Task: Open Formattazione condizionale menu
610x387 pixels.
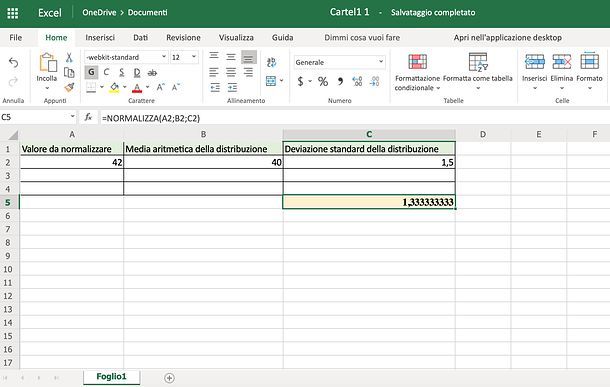Action: coord(417,72)
